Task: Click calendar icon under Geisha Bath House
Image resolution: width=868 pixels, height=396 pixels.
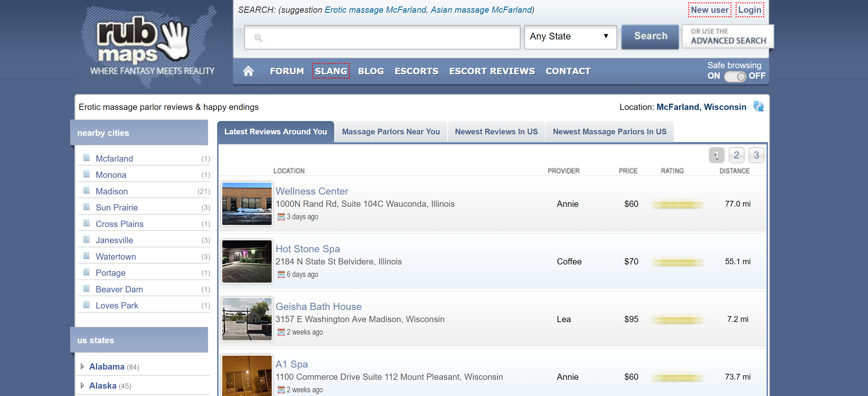Action: tap(281, 332)
